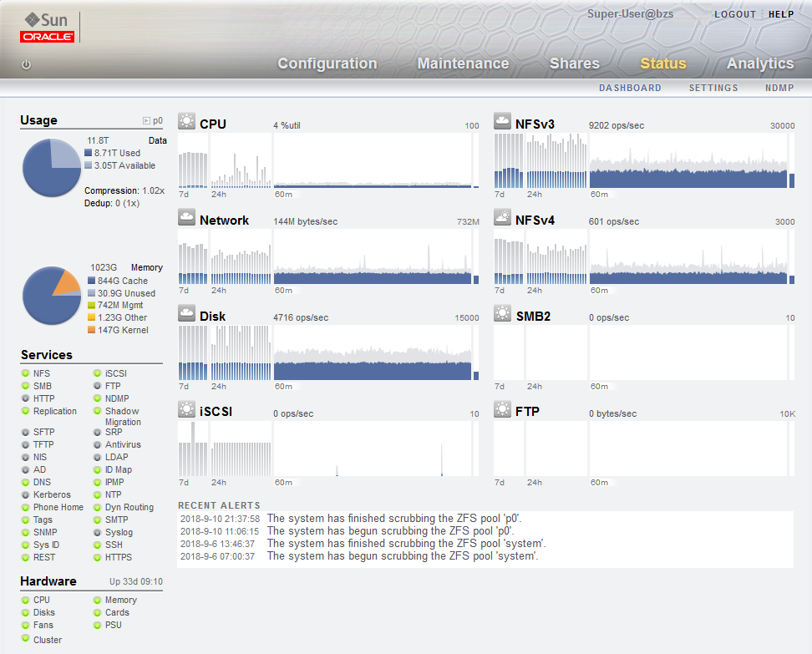
Task: Click the hardware CPU status light
Action: coord(25,601)
